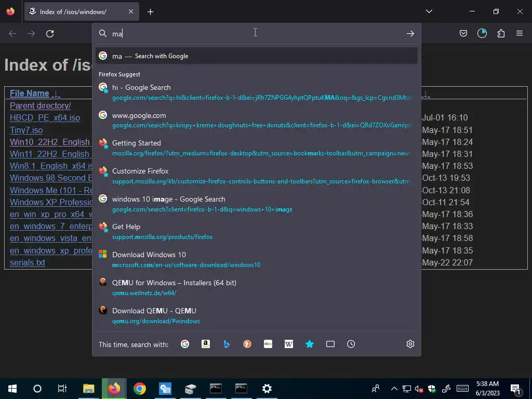532x399 pixels.
Task: Search bookmarks with the star icon
Action: tap(310, 344)
